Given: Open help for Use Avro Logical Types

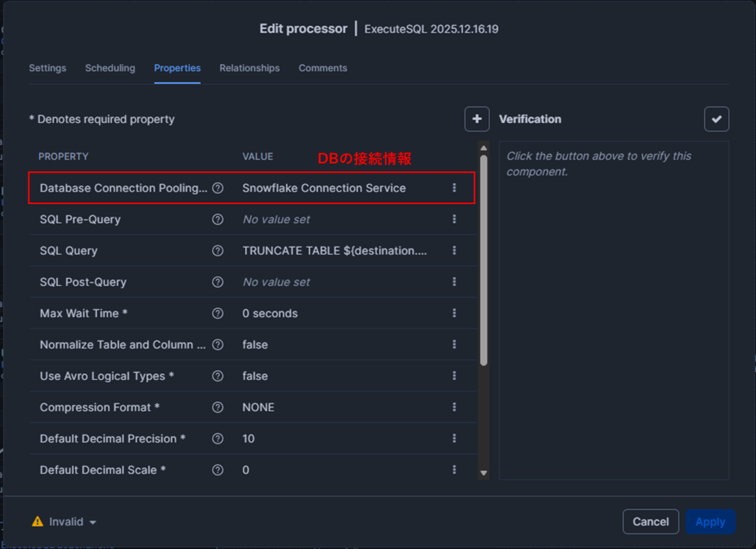Looking at the screenshot, I should [x=218, y=376].
